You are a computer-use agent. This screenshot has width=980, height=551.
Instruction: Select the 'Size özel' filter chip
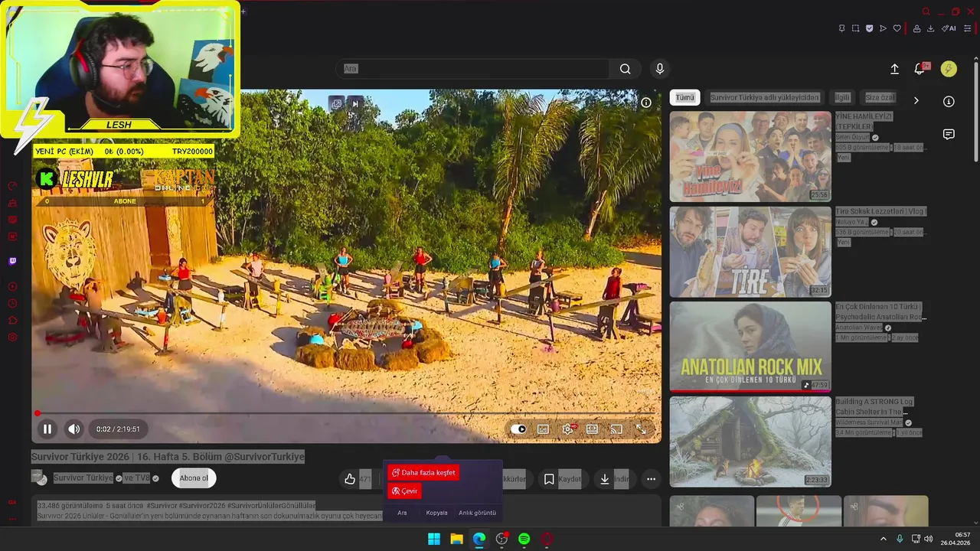click(x=880, y=98)
